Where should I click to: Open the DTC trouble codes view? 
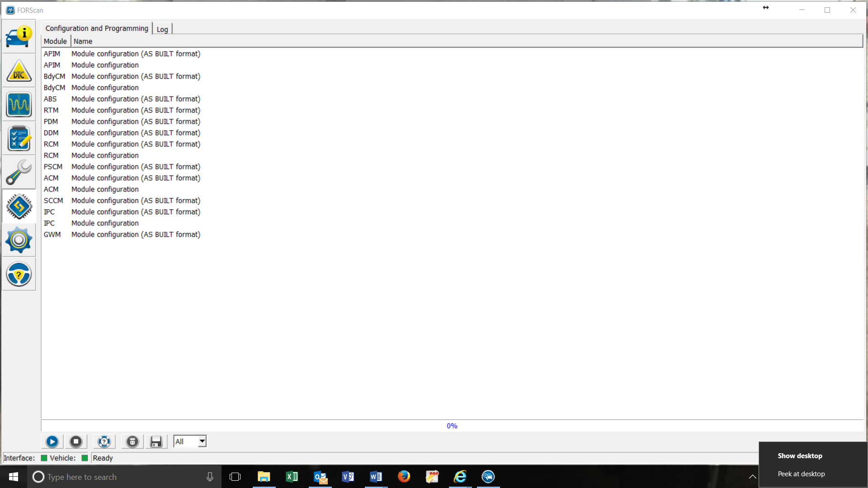tap(19, 70)
